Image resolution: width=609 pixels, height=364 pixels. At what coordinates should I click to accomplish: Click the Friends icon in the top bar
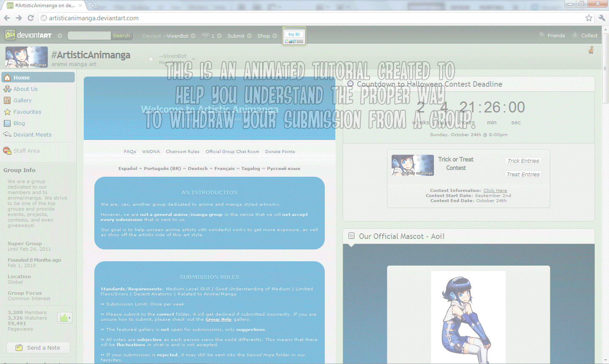[x=542, y=36]
